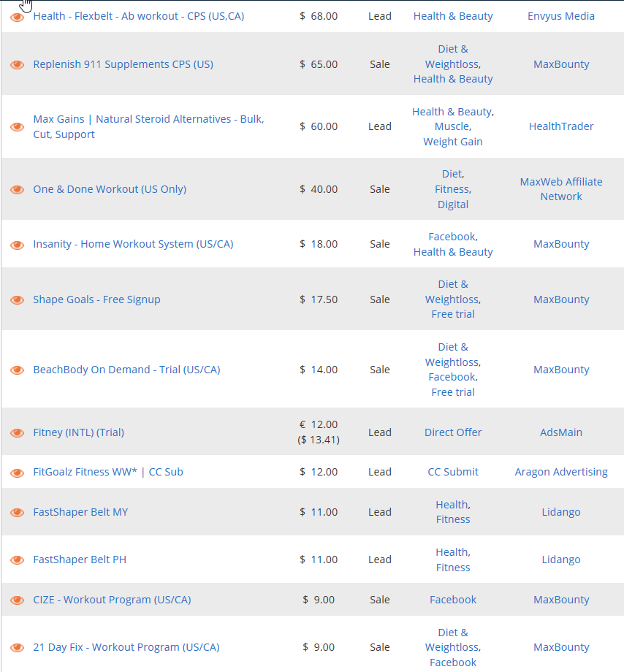
Task: Click eye icon for FitGoalz Fitness WW*
Action: click(x=17, y=473)
